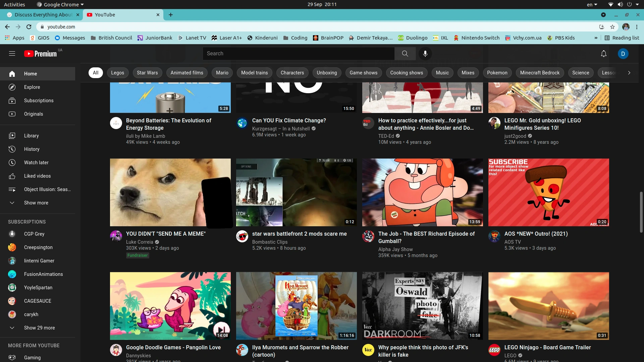
Task: Open the en language dropdown
Action: pyautogui.click(x=592, y=5)
